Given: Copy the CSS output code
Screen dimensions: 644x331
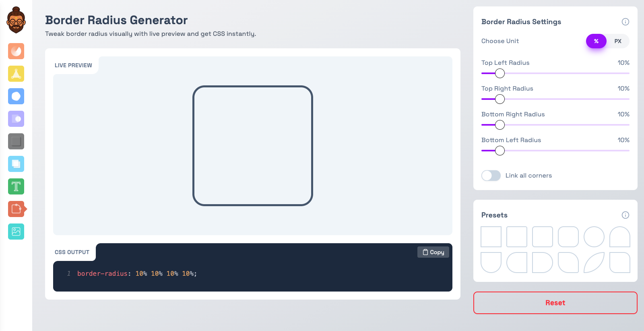Looking at the screenshot, I should point(433,252).
